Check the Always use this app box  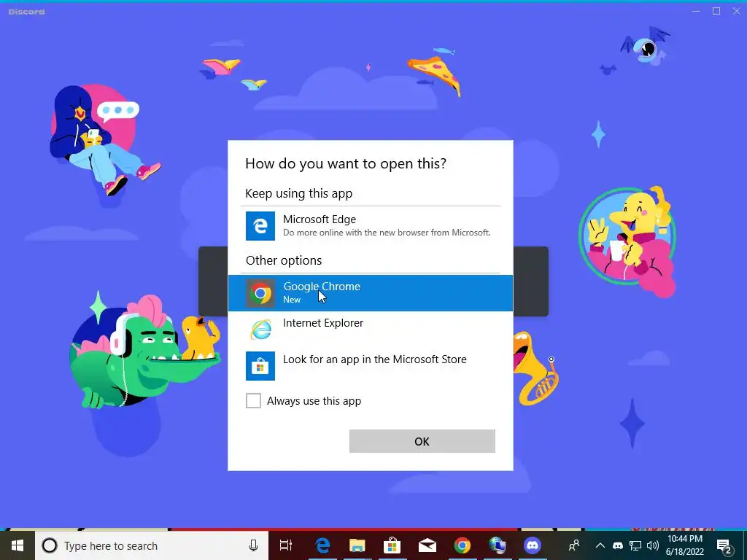253,400
